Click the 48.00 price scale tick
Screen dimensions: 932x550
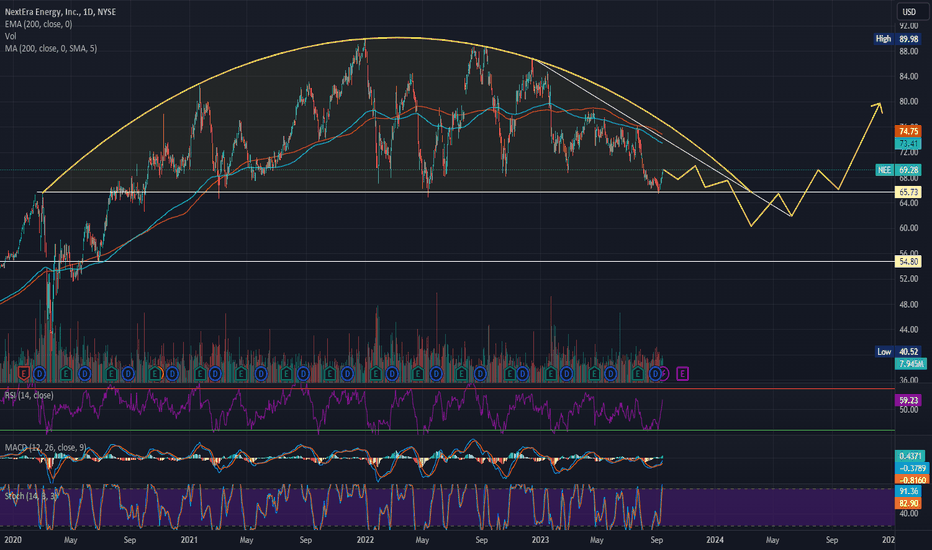(x=908, y=304)
